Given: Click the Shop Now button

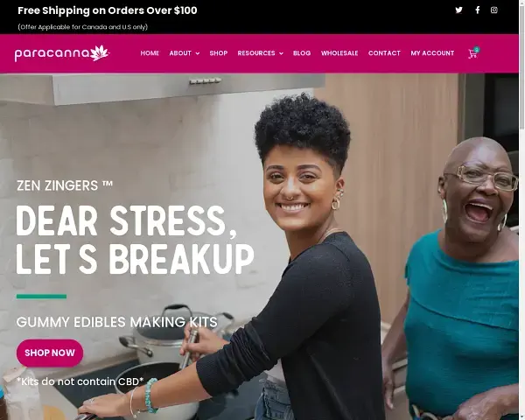Looking at the screenshot, I should click(x=50, y=353).
